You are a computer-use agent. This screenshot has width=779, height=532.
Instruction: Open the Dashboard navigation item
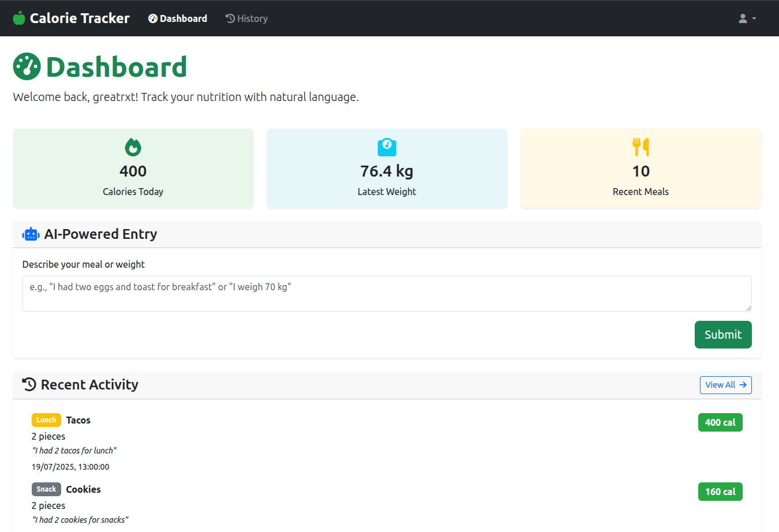pos(177,18)
